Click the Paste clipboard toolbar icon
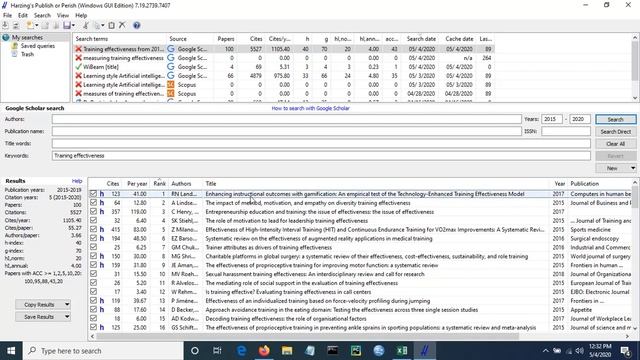This screenshot has width=640, height=360. (111, 25)
